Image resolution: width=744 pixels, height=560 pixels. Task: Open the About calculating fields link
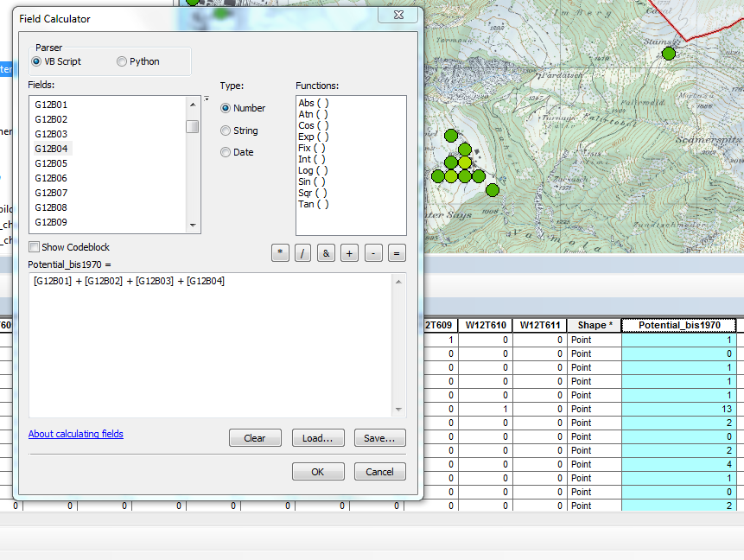pos(76,434)
